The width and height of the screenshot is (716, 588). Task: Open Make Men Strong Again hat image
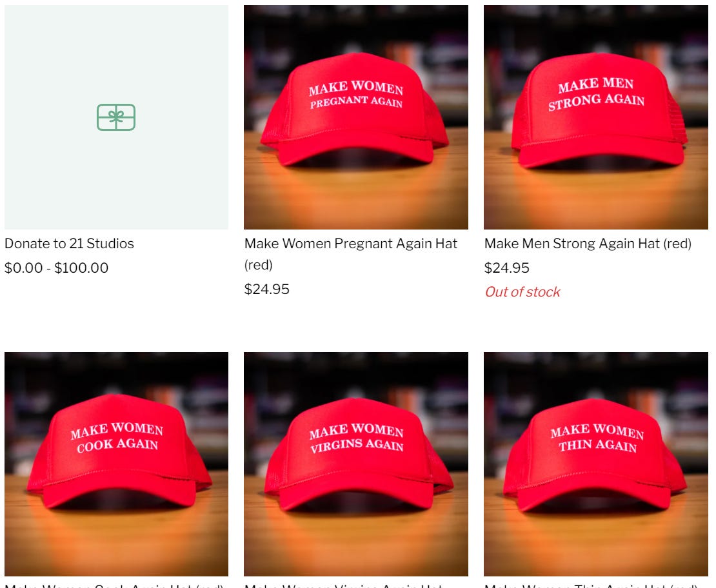(x=596, y=117)
